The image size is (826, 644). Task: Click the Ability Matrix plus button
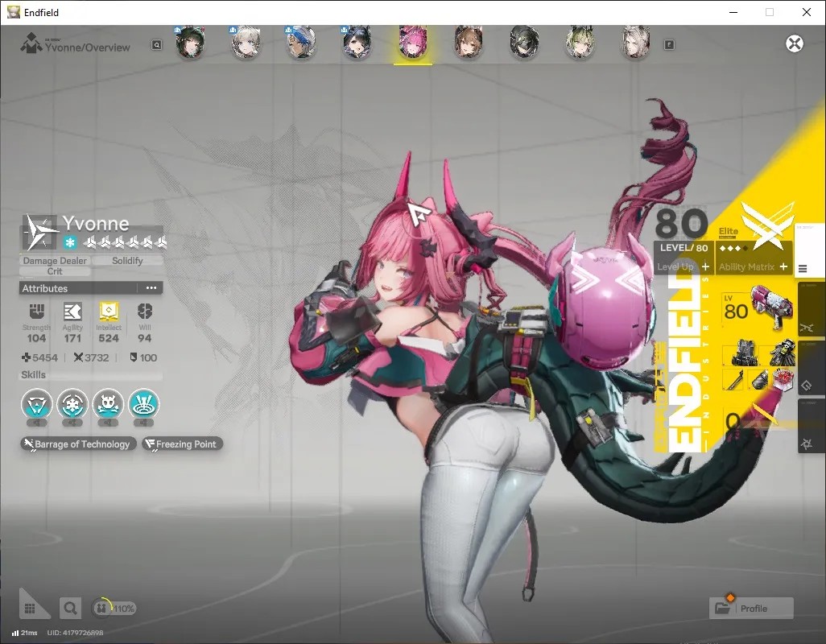tap(783, 267)
